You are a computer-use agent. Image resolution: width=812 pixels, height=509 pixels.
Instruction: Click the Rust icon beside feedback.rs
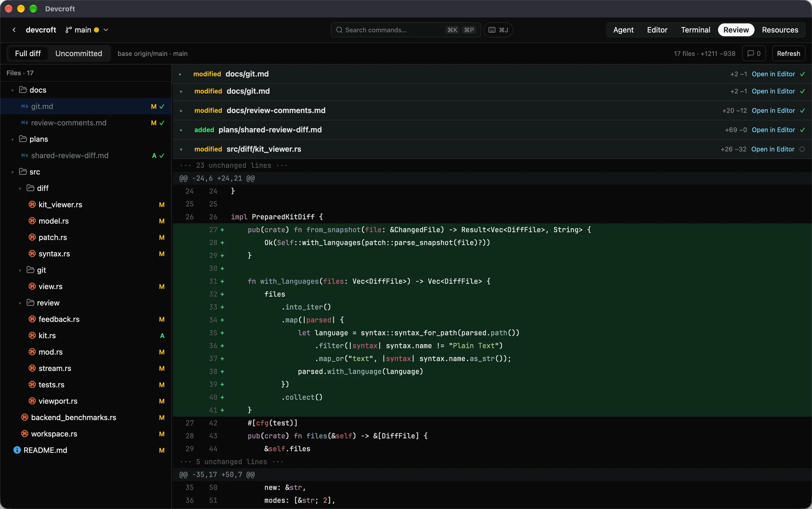click(x=32, y=319)
